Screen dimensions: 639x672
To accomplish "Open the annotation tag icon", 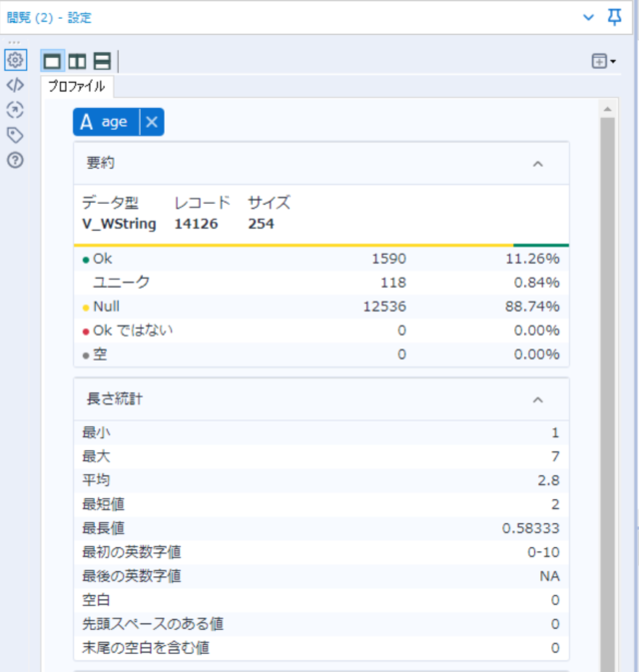I will point(15,136).
